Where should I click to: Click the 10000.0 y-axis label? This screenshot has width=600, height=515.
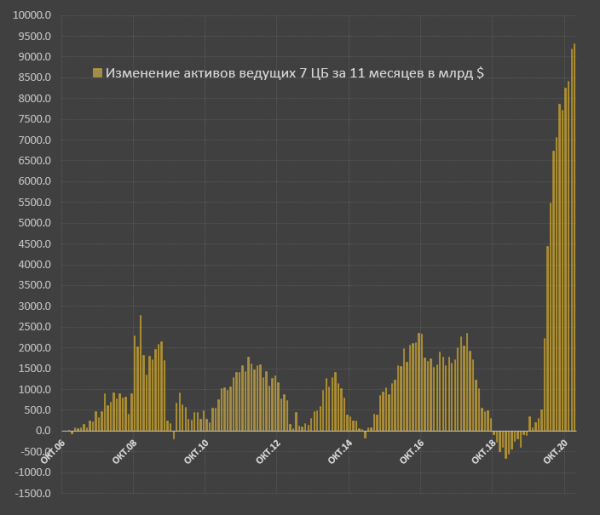pyautogui.click(x=32, y=15)
